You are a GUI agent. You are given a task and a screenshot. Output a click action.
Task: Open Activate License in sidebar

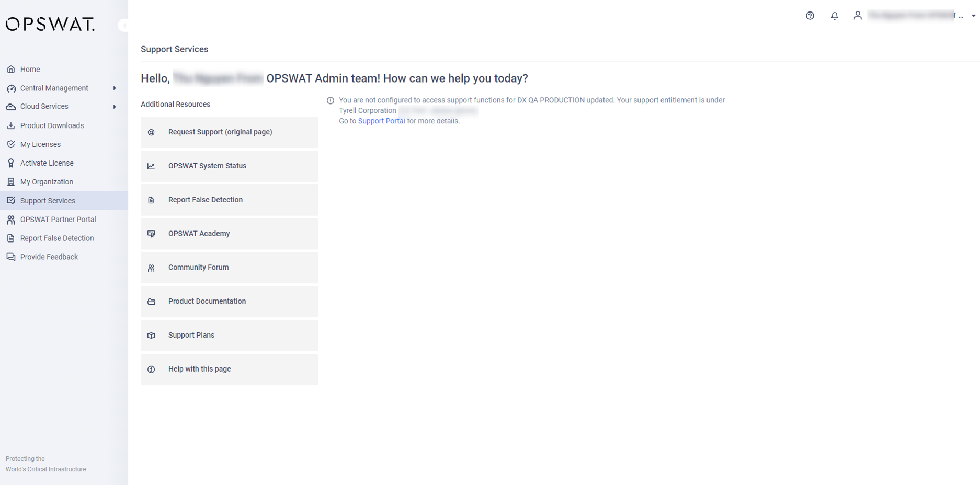tap(64, 163)
